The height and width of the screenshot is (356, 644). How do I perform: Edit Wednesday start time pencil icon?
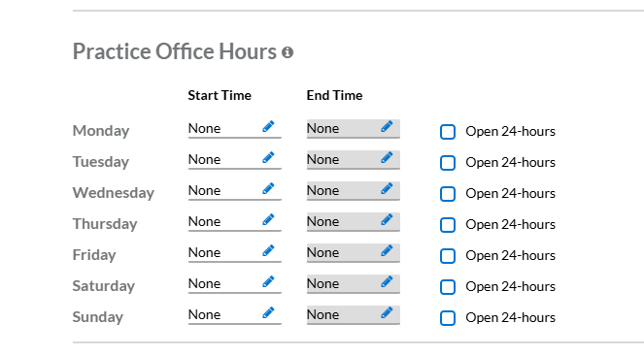(x=268, y=188)
